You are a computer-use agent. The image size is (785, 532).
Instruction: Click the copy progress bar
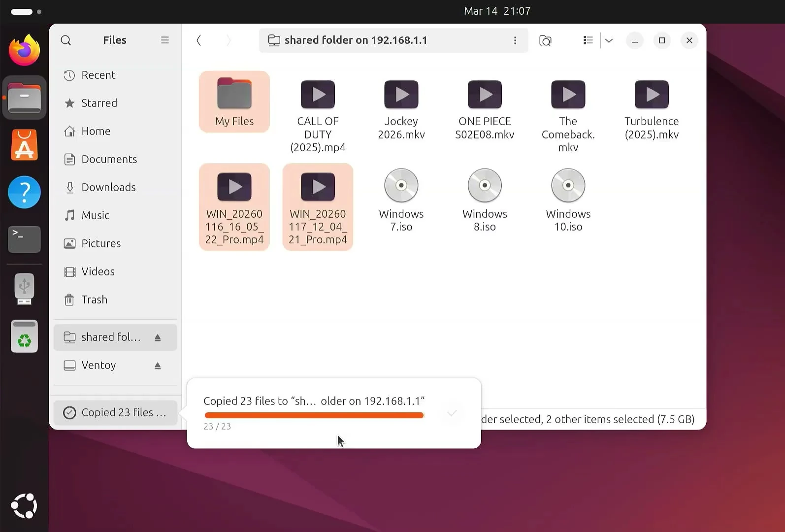[x=314, y=415]
